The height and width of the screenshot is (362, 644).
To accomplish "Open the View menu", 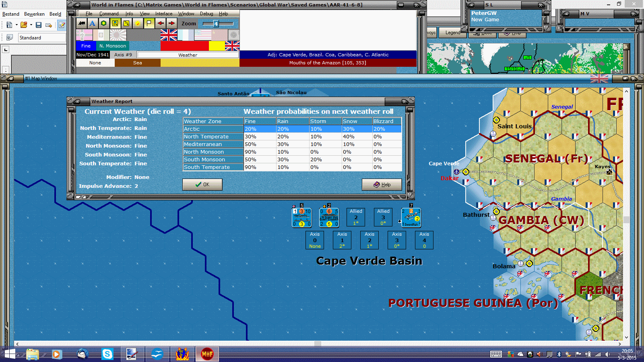I will click(144, 14).
